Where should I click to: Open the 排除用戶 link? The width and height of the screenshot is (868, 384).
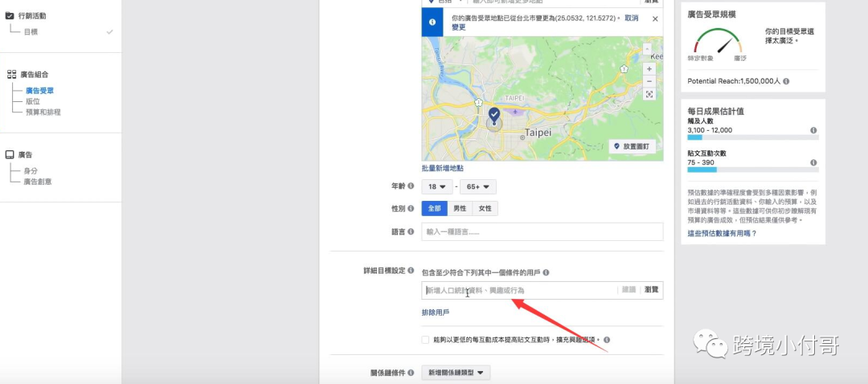(436, 313)
